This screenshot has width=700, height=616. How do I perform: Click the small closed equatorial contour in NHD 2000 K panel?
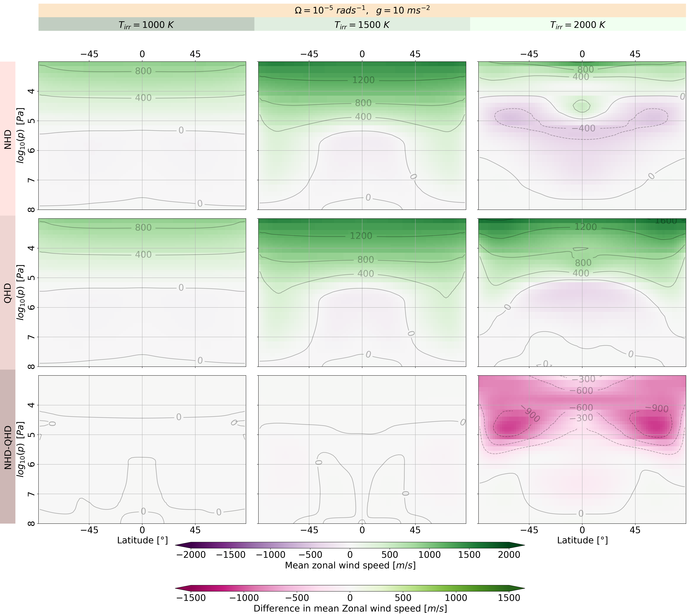pyautogui.click(x=582, y=106)
